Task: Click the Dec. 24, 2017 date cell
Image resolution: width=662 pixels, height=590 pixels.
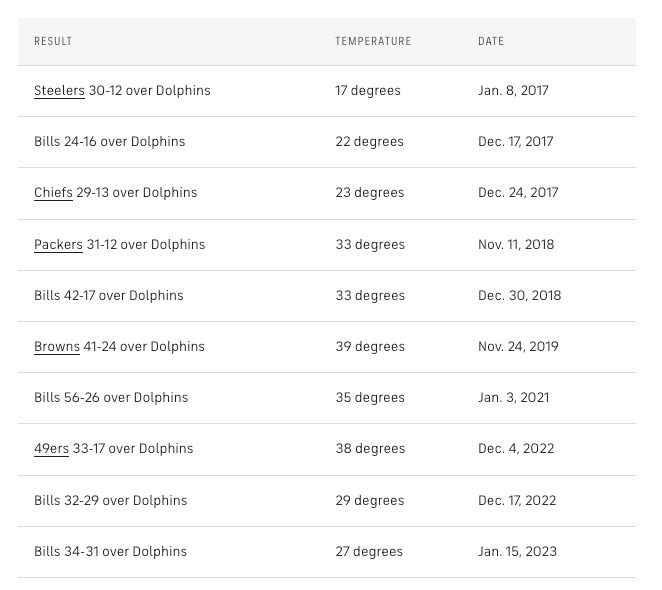Action: (x=518, y=192)
